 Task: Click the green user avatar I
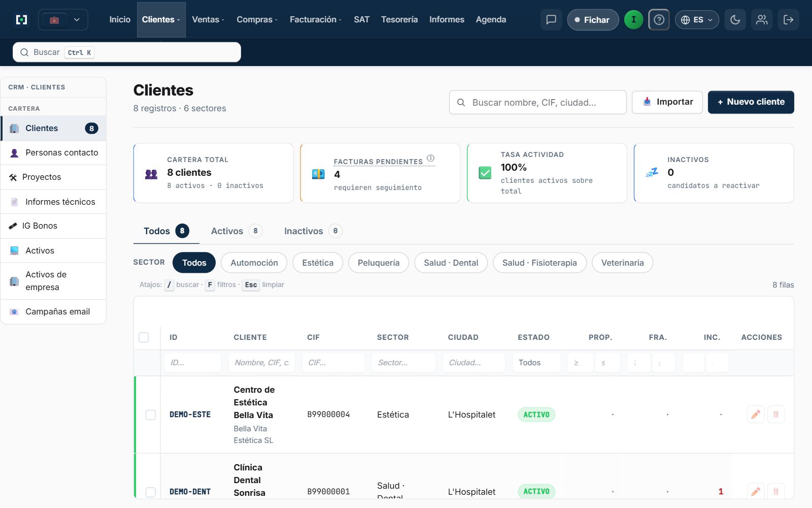coord(633,20)
